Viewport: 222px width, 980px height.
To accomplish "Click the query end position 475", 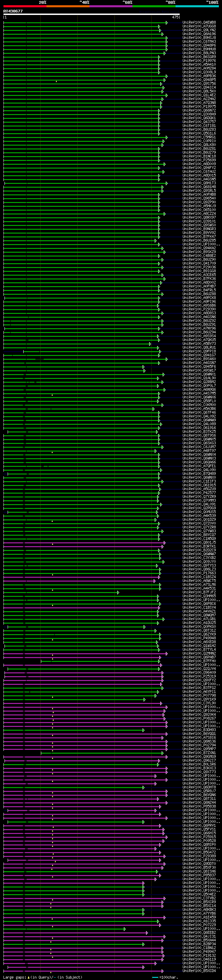I will click(x=175, y=17).
